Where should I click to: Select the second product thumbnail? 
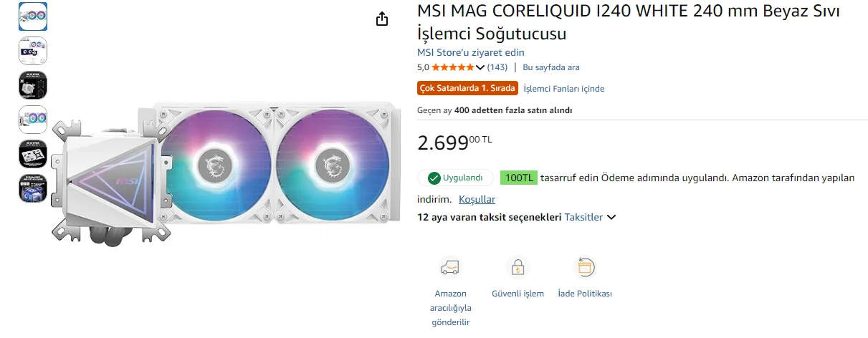(32, 51)
